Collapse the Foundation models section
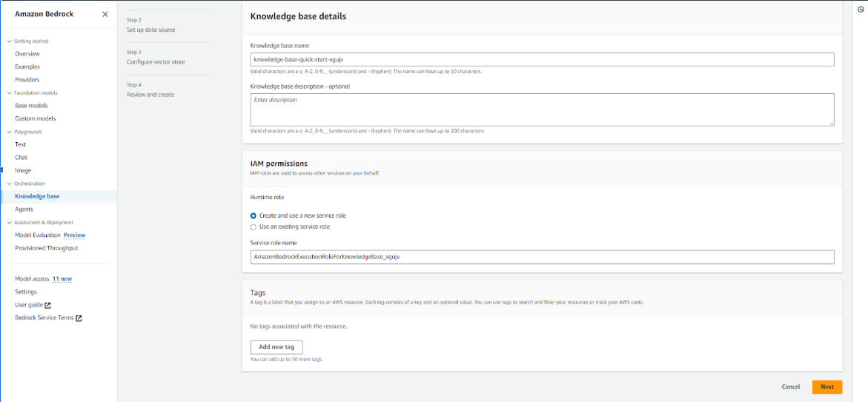This screenshot has width=868, height=402. 10,93
